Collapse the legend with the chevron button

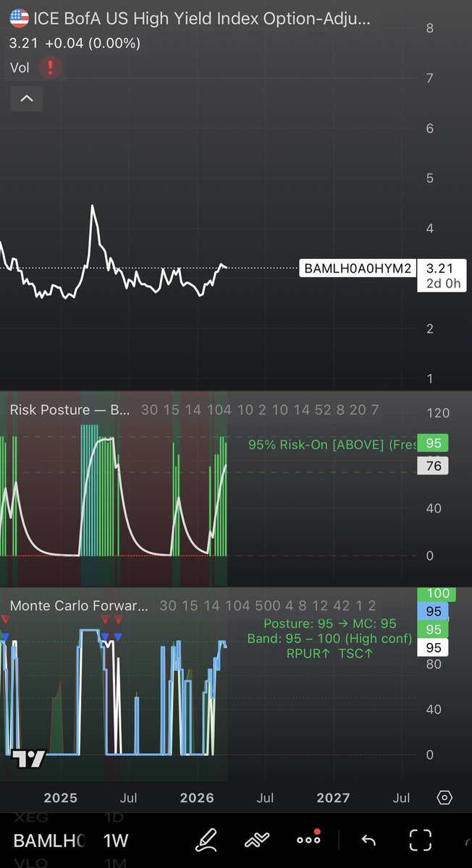[27, 98]
